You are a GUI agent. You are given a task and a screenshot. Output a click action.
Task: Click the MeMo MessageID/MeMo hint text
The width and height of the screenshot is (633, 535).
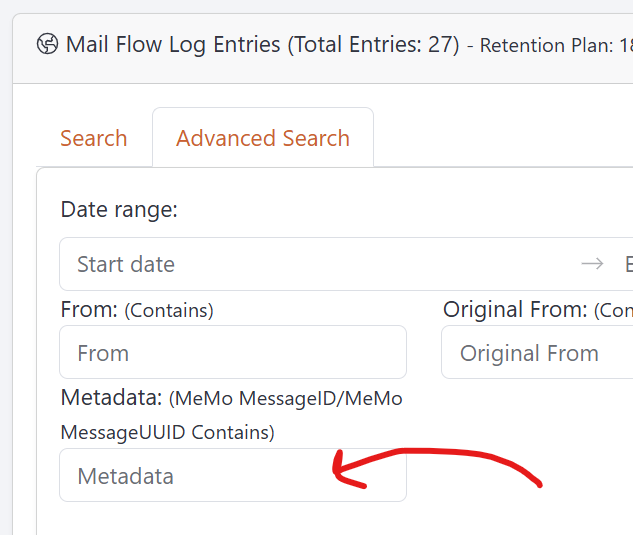286,399
